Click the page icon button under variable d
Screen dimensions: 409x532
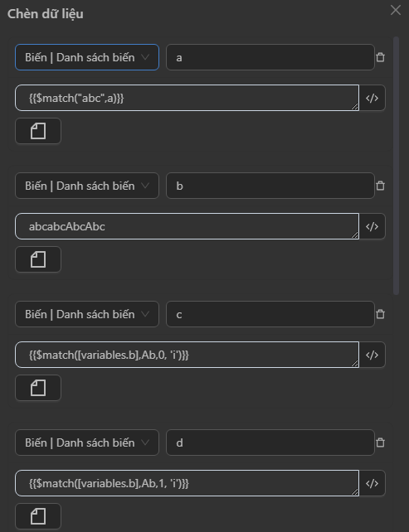click(38, 516)
